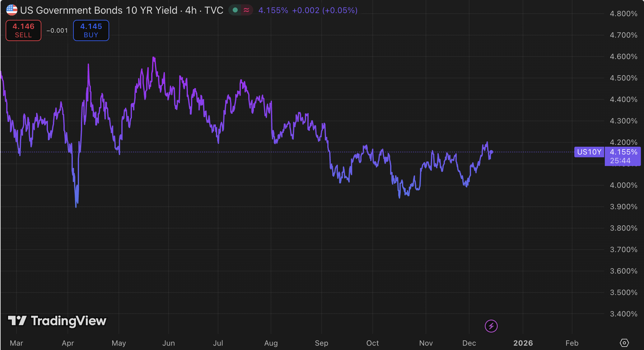Click the last price dot on the line
The height and width of the screenshot is (350, 644).
(491, 152)
